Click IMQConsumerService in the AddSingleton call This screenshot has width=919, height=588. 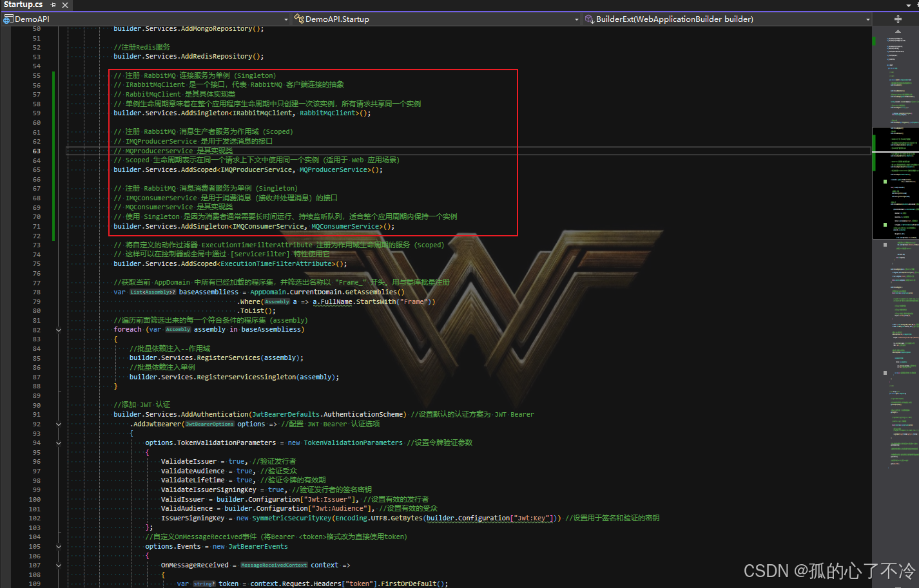pyautogui.click(x=267, y=227)
